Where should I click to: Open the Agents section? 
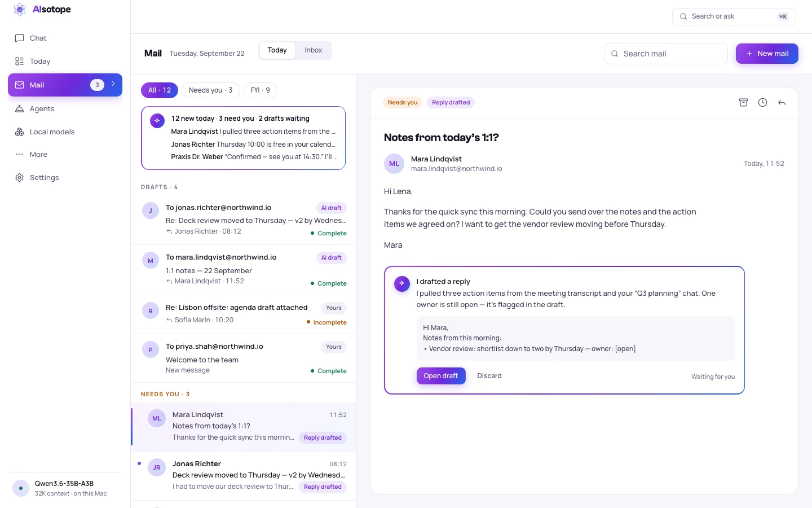pos(65,109)
